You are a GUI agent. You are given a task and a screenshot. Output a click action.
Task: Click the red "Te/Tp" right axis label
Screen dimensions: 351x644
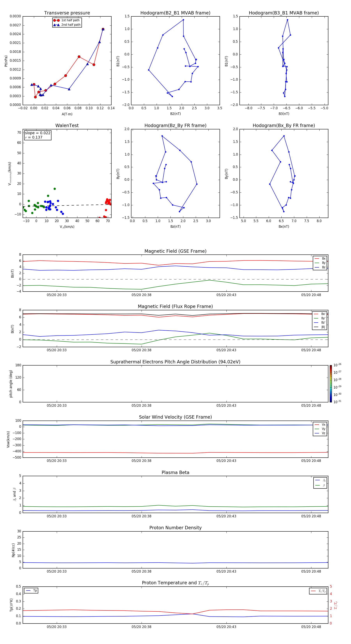[x=336, y=605]
